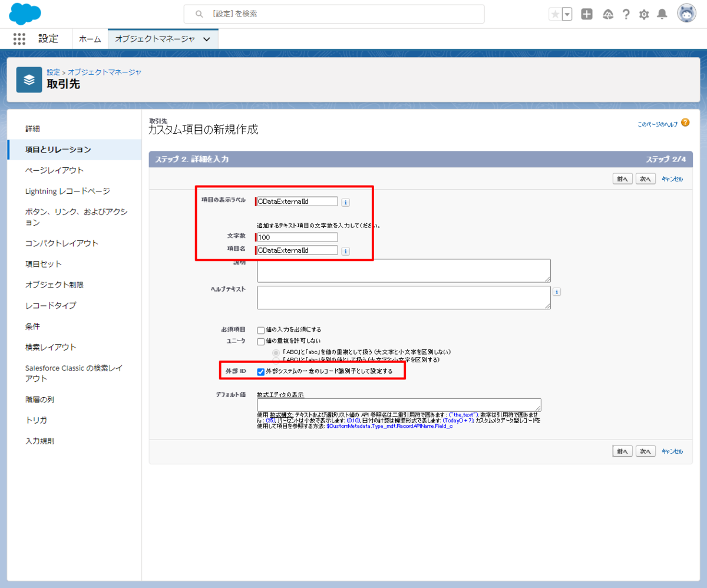Expand the オブジェクトマネージャ tab chevron
The width and height of the screenshot is (707, 588).
point(206,39)
